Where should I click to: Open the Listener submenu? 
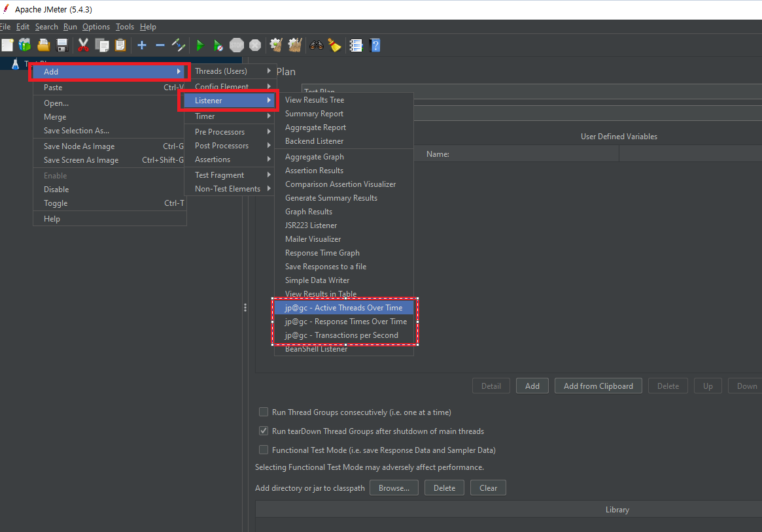coord(228,101)
